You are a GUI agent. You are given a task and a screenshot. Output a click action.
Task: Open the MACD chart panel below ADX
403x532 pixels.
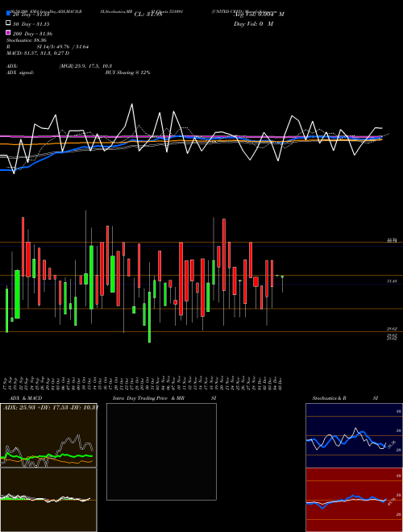[48, 500]
